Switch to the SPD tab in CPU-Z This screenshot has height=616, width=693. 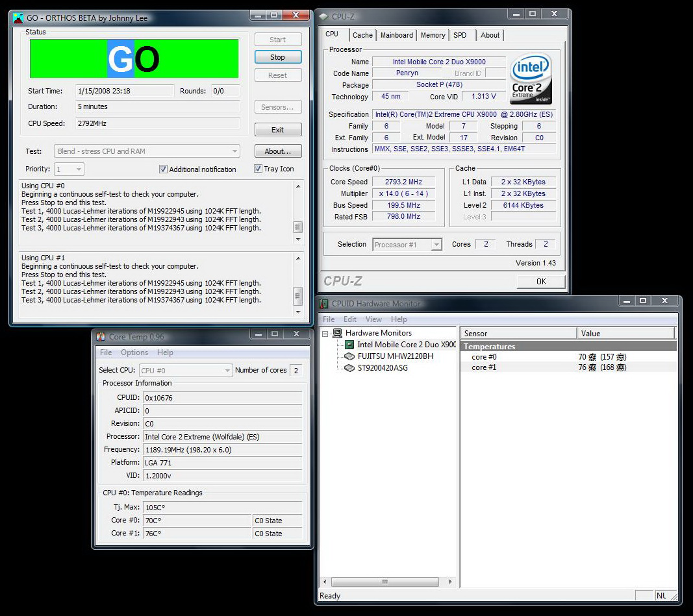[x=460, y=35]
